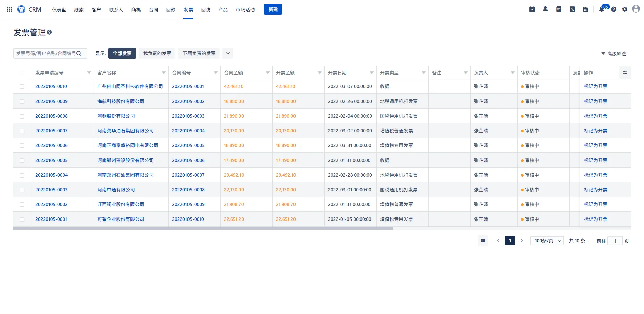
Task: Open the notes log icon
Action: [559, 9]
